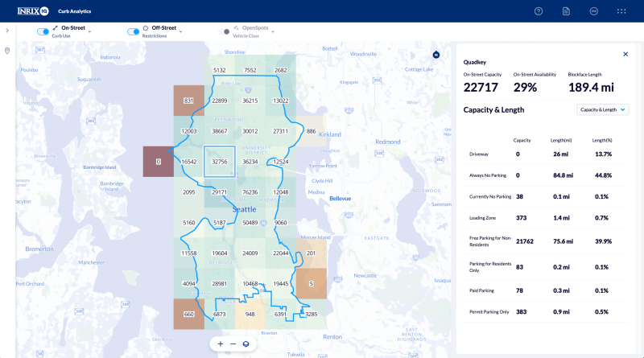
Task: Click the tile value 3285
Action: 312,314
